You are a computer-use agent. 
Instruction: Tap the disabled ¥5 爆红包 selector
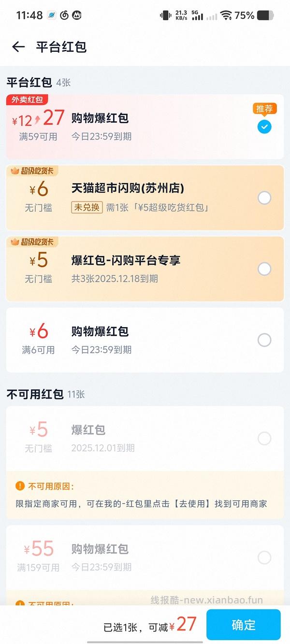pos(264,439)
